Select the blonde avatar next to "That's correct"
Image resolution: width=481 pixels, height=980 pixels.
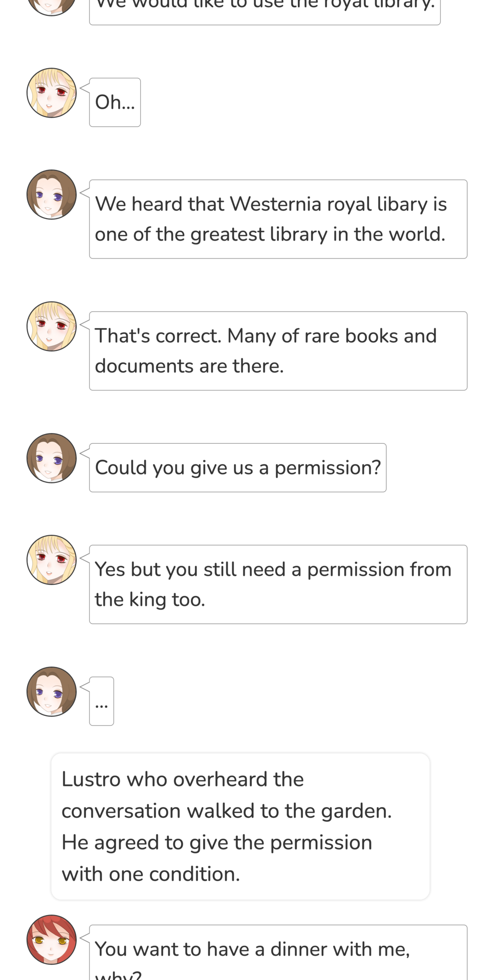[51, 326]
